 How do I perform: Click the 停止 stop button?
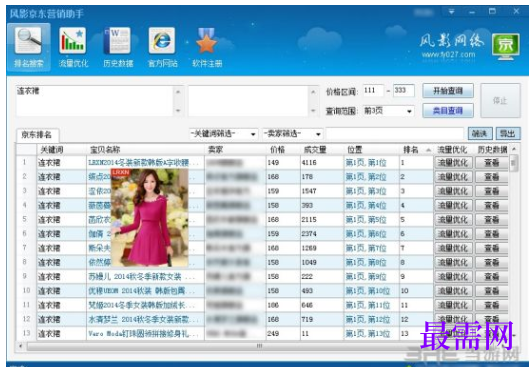(500, 100)
